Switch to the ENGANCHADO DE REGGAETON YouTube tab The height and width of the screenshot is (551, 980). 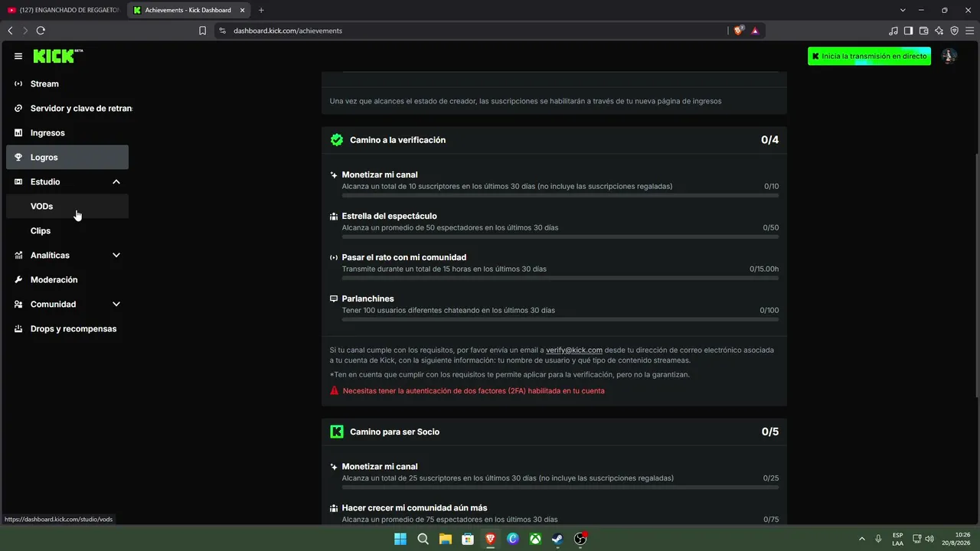point(64,10)
